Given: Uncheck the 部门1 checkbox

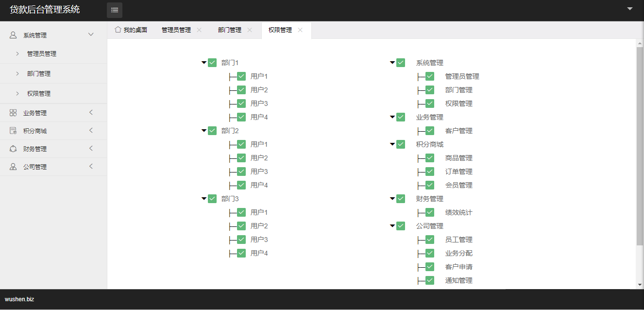Looking at the screenshot, I should coord(212,63).
